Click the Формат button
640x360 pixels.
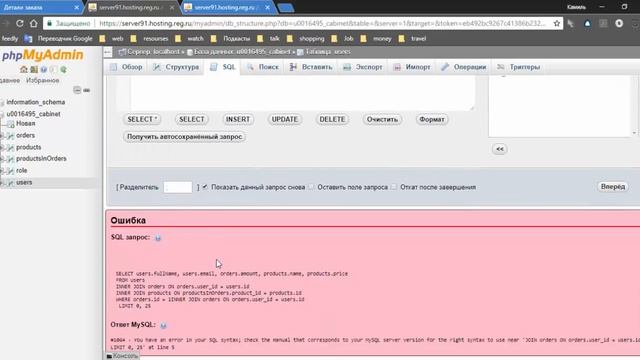(x=432, y=119)
